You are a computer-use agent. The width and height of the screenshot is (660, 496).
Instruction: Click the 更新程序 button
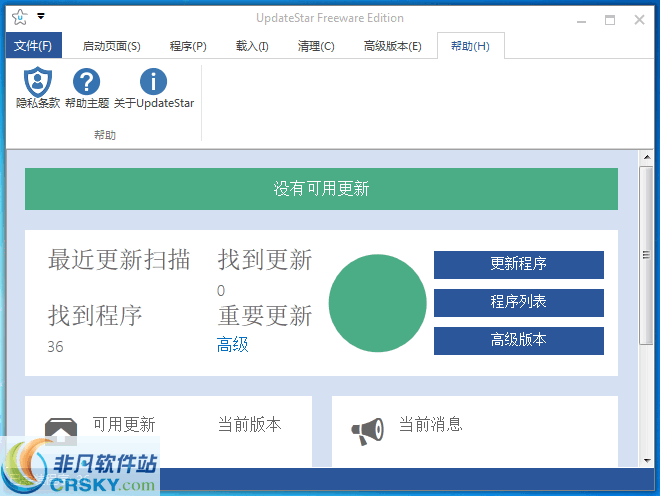pyautogui.click(x=519, y=264)
